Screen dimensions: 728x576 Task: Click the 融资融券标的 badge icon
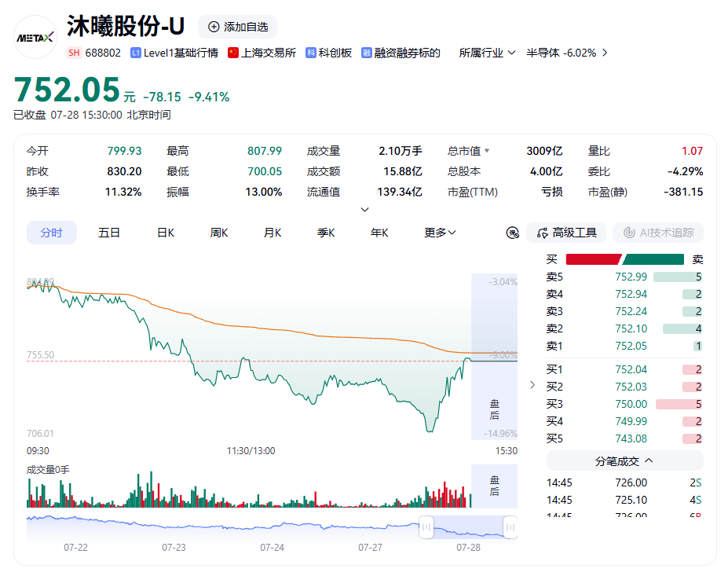click(367, 53)
